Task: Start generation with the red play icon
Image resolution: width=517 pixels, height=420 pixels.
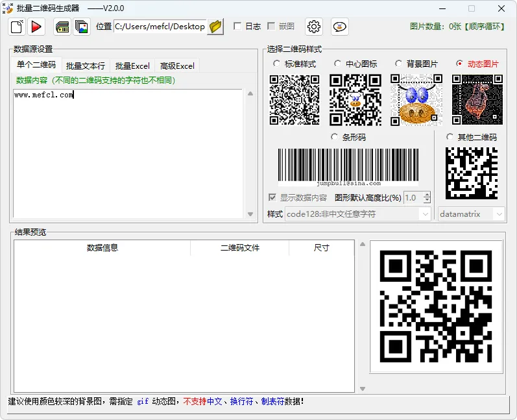Action: 36,27
